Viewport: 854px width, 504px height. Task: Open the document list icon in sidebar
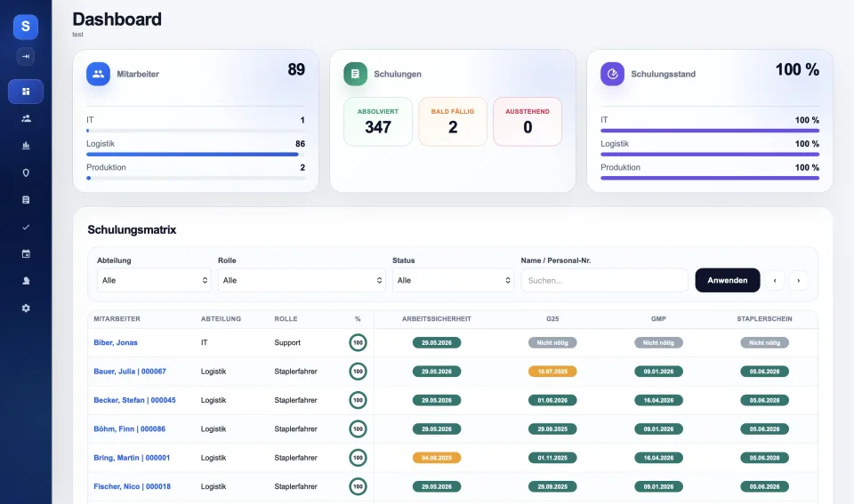coord(26,200)
